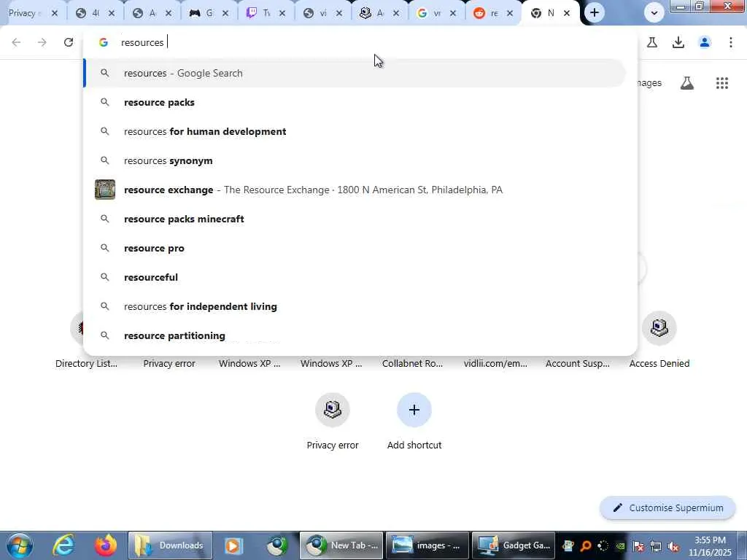The height and width of the screenshot is (560, 747).
Task: Switch to the Google search tab
Action: pos(432,13)
